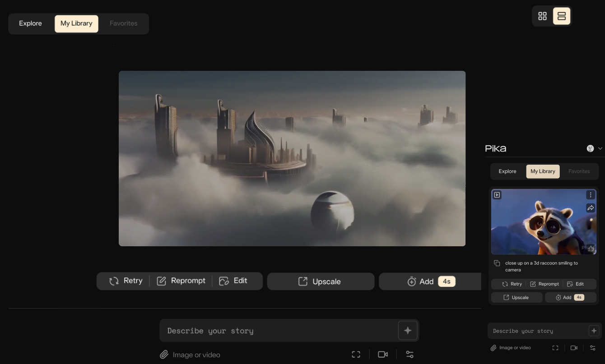Viewport: 605px width, 364px height.
Task: Play the raccoon video thumbnail
Action: pyautogui.click(x=497, y=195)
